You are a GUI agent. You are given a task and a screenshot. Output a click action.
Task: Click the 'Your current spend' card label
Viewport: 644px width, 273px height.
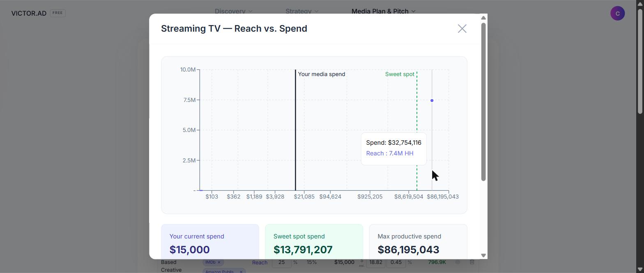197,236
